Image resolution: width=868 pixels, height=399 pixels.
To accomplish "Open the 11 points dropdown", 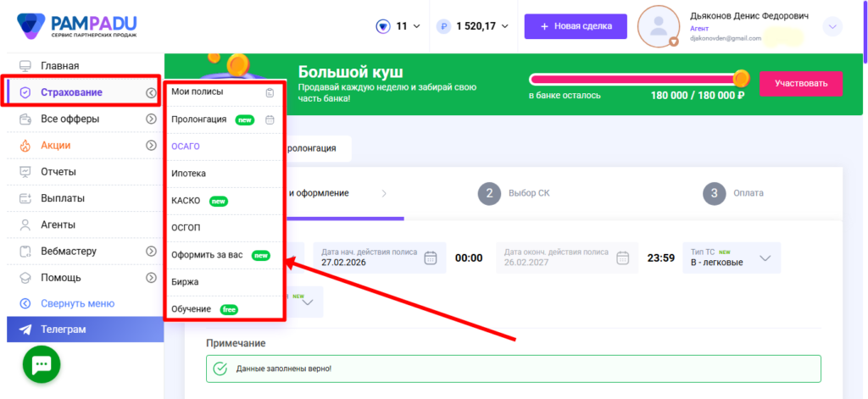I will 417,26.
